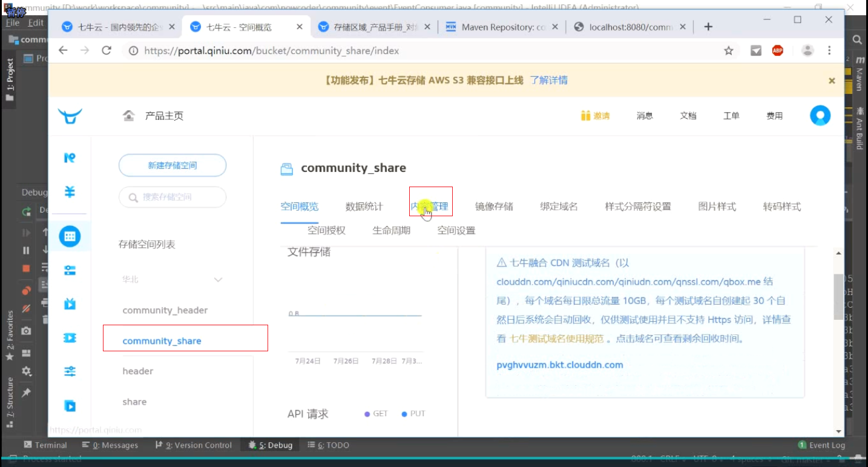Click the site info icon in the address bar

134,51
